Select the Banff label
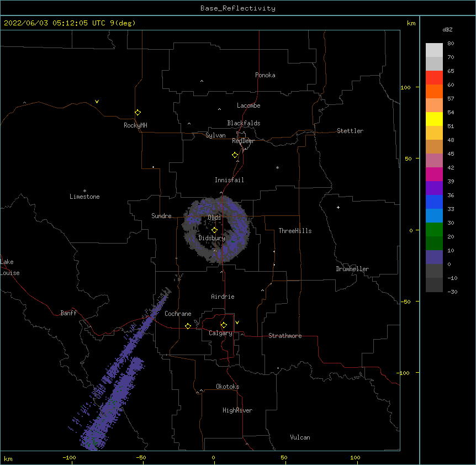The width and height of the screenshot is (476, 465). [68, 313]
